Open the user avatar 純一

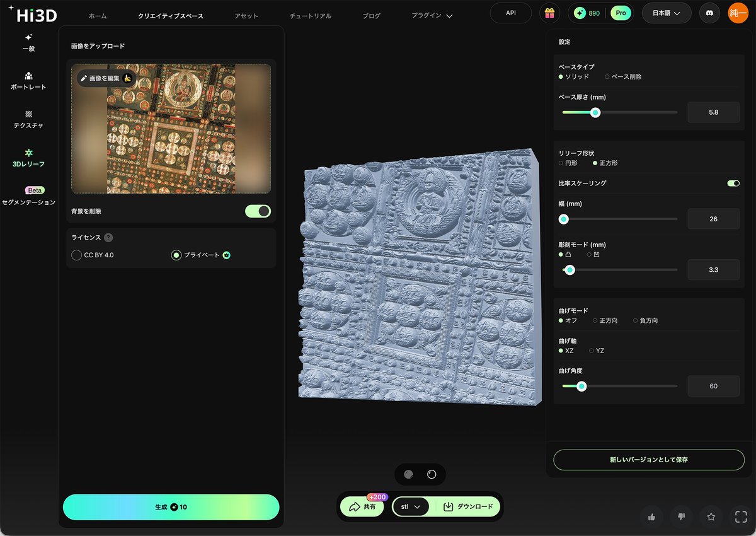pos(738,13)
